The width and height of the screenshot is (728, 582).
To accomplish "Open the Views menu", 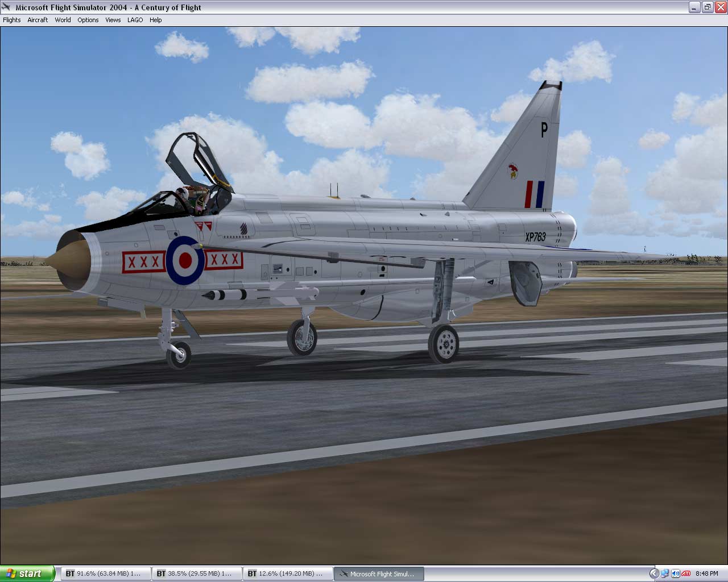I will [x=113, y=20].
